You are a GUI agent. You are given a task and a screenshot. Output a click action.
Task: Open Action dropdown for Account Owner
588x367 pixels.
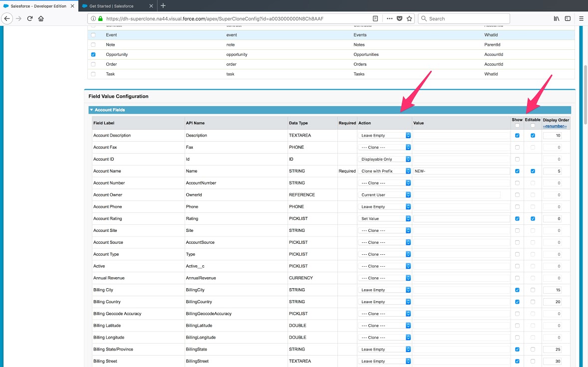click(x=385, y=195)
